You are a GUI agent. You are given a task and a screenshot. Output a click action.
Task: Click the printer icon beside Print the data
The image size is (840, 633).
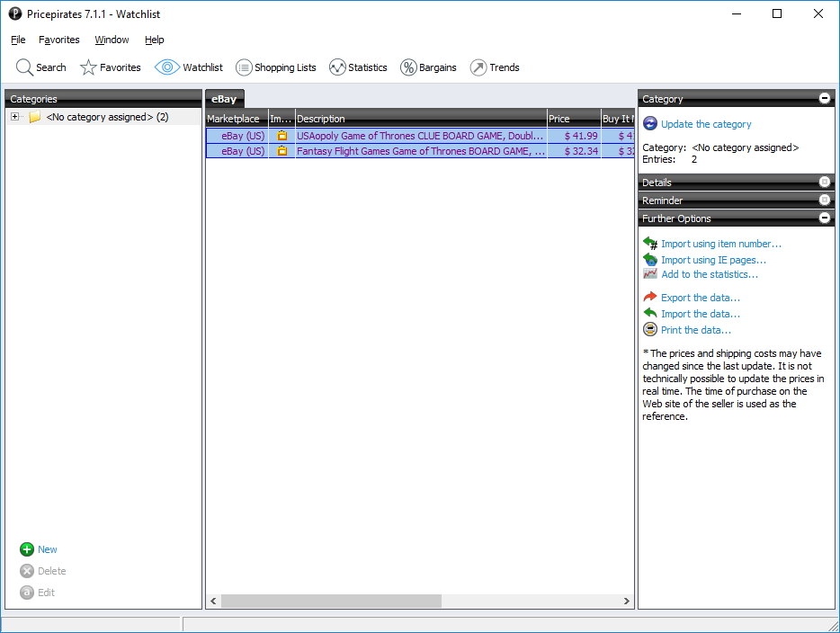point(650,329)
